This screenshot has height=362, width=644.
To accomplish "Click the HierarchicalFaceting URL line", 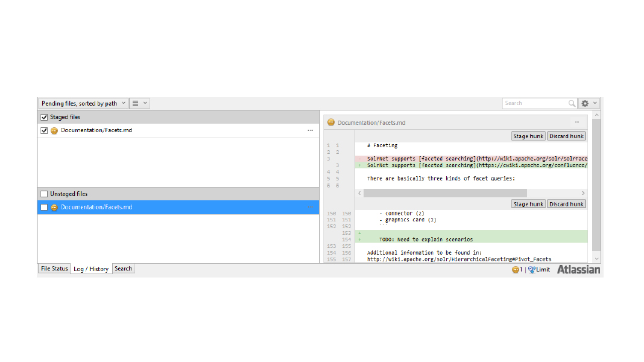I will (x=459, y=259).
